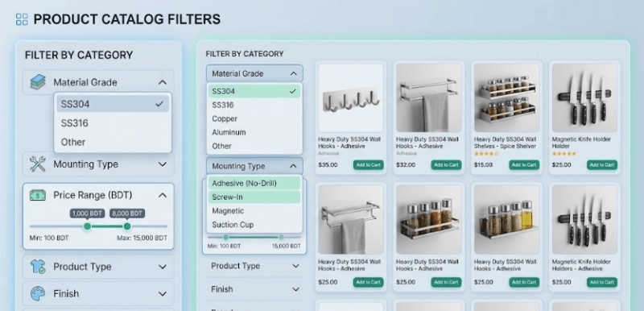Click the grid icon beside Product Catalog Filters title
This screenshot has width=644, height=311.
tap(22, 19)
